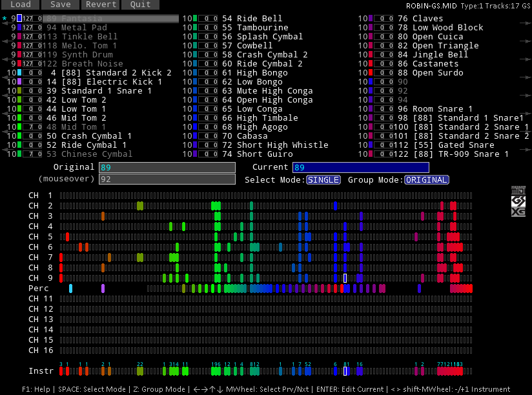This screenshot has height=395, width=532.
Task: Toggle Select Mode SINGLE
Action: (323, 180)
